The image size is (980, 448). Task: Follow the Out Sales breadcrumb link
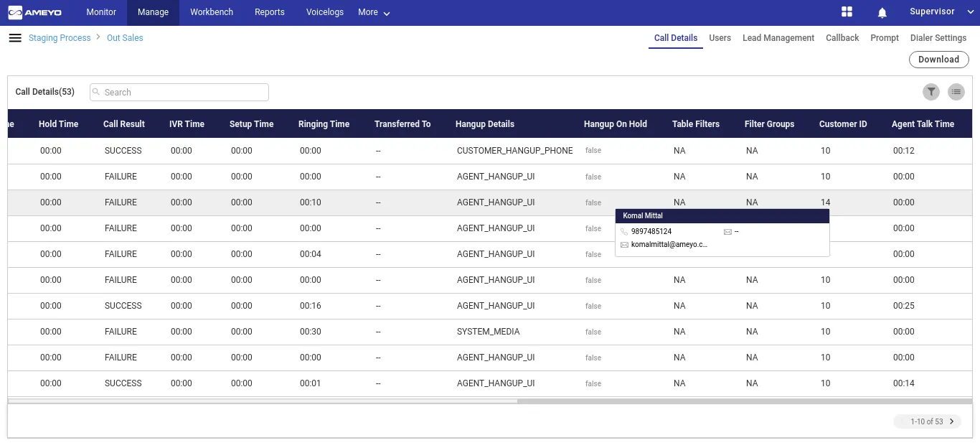pyautogui.click(x=125, y=38)
